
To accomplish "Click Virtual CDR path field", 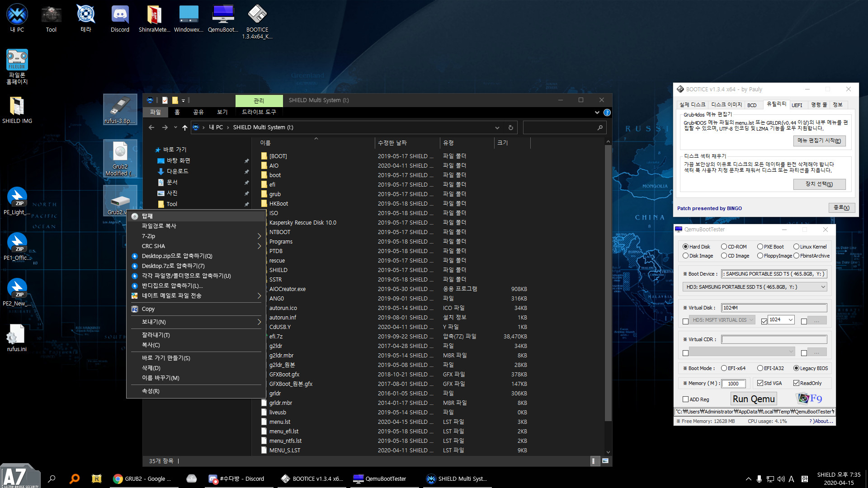I will tap(774, 339).
